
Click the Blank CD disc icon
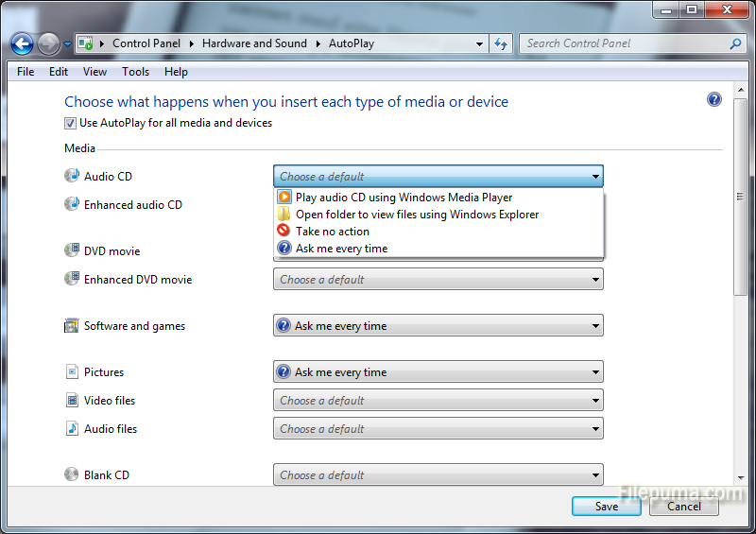click(x=72, y=474)
